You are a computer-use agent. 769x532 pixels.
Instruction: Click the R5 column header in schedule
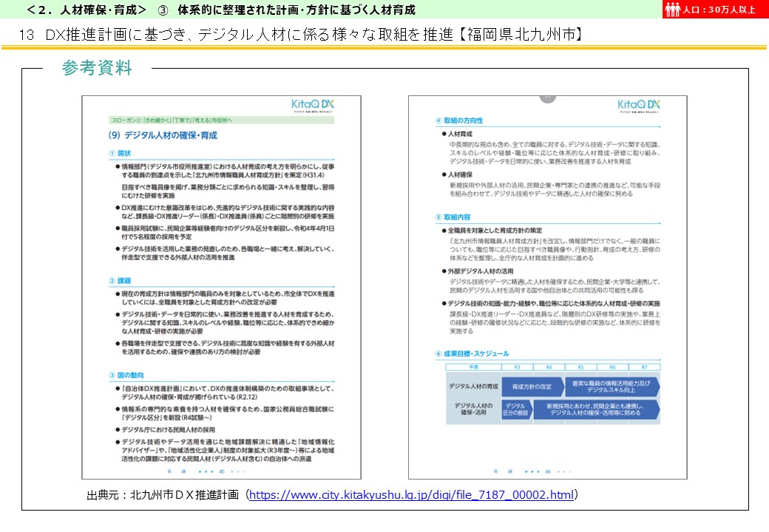pyautogui.click(x=580, y=367)
